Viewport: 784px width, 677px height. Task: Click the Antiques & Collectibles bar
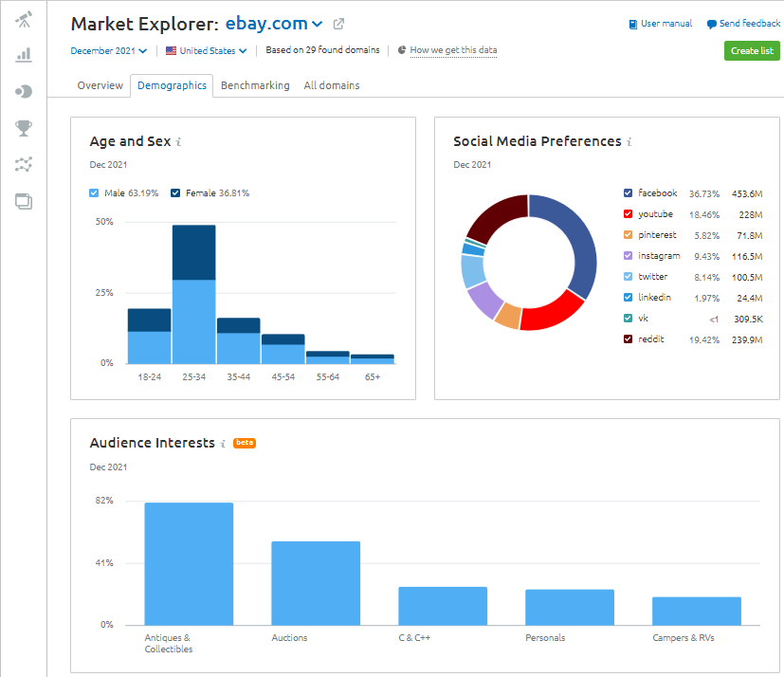point(189,564)
